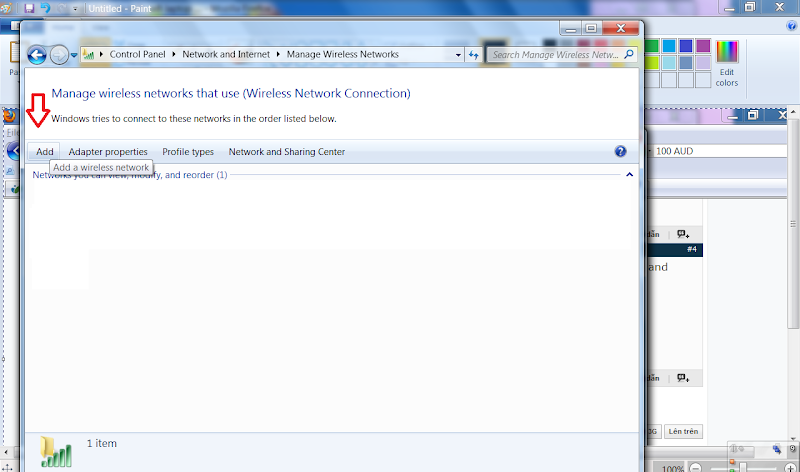Pick the purple swatch in Paint palette
800x472 pixels.
(703, 46)
